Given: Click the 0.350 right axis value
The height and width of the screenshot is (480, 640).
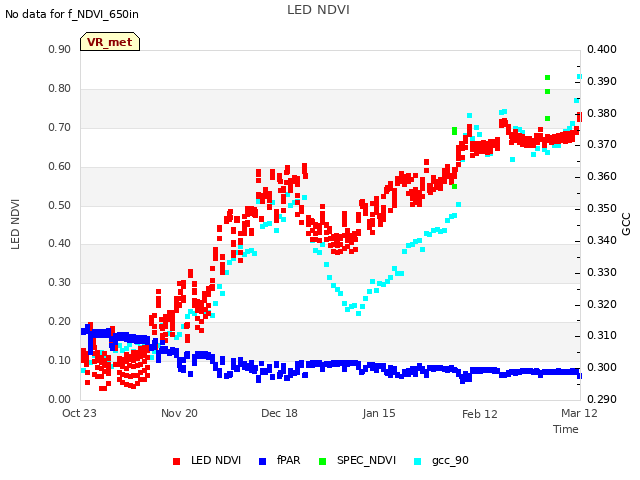Looking at the screenshot, I should click(x=602, y=208).
